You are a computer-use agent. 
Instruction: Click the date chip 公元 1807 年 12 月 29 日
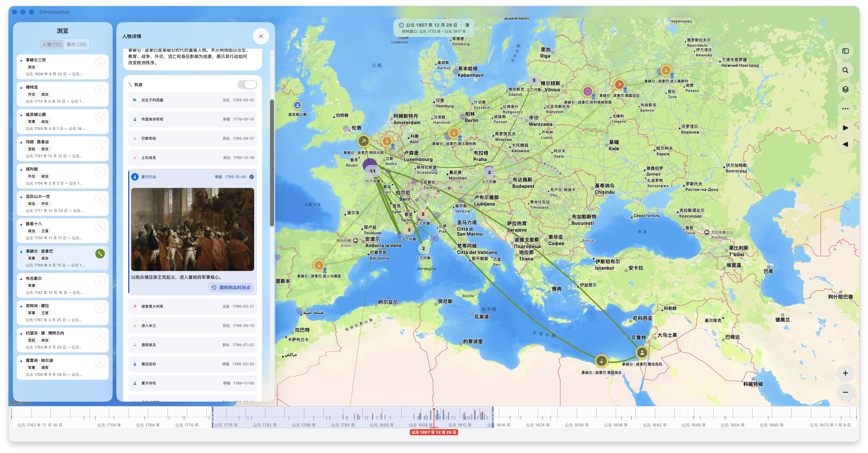434,28
